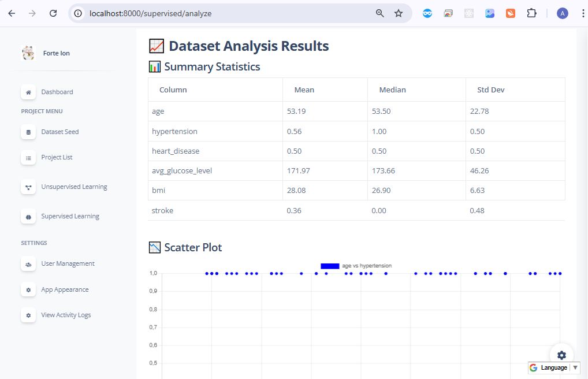Click the Supervised Learning brain icon
This screenshot has height=379, width=588.
[x=28, y=217]
